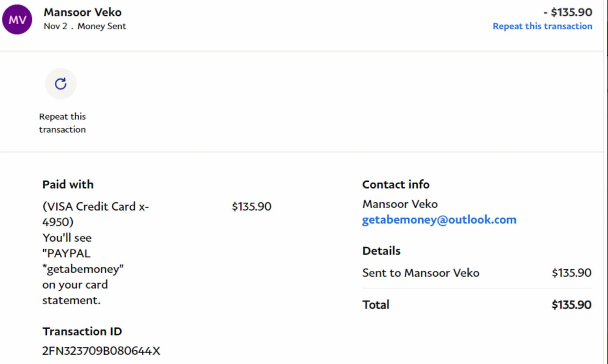The height and width of the screenshot is (364, 608).
Task: Click the Details heading
Action: point(381,251)
